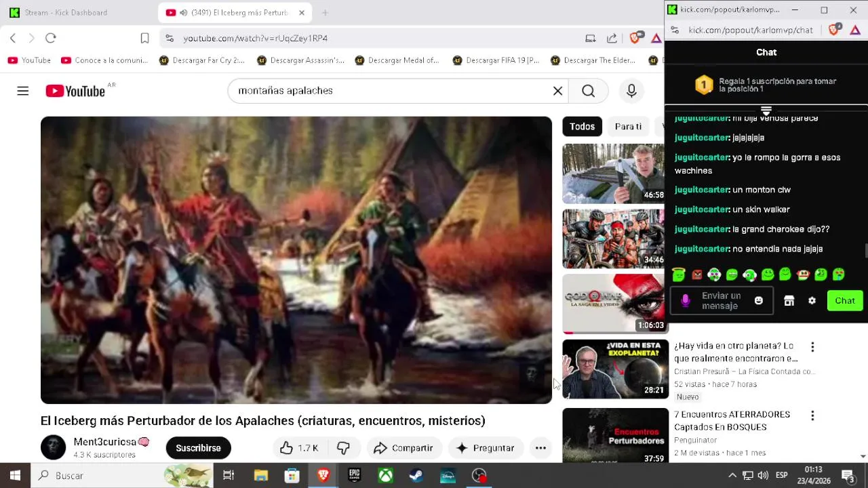Image resolution: width=868 pixels, height=488 pixels.
Task: Open Ment3curiosa channel avatar
Action: click(53, 448)
